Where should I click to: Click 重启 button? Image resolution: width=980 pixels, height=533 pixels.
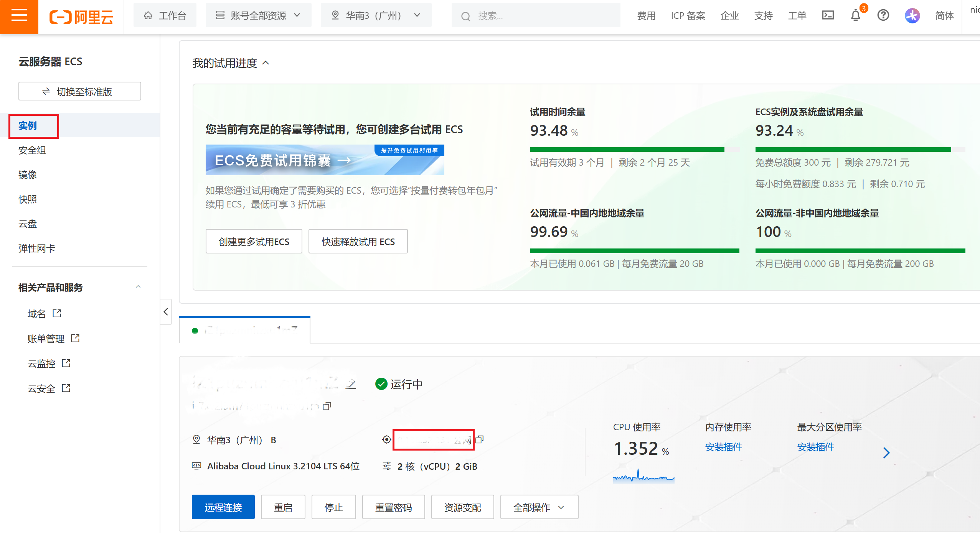click(283, 507)
